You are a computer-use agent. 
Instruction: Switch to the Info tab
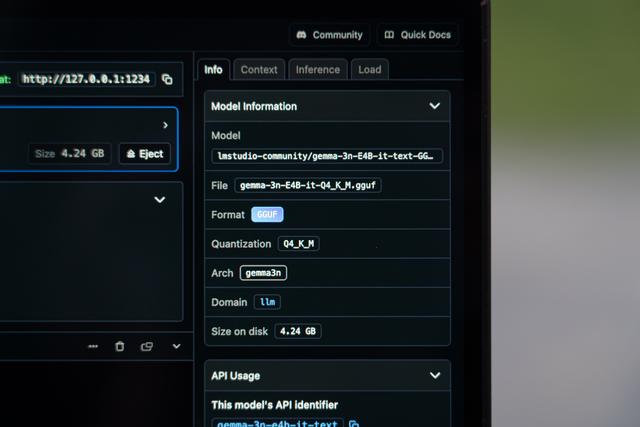click(213, 70)
